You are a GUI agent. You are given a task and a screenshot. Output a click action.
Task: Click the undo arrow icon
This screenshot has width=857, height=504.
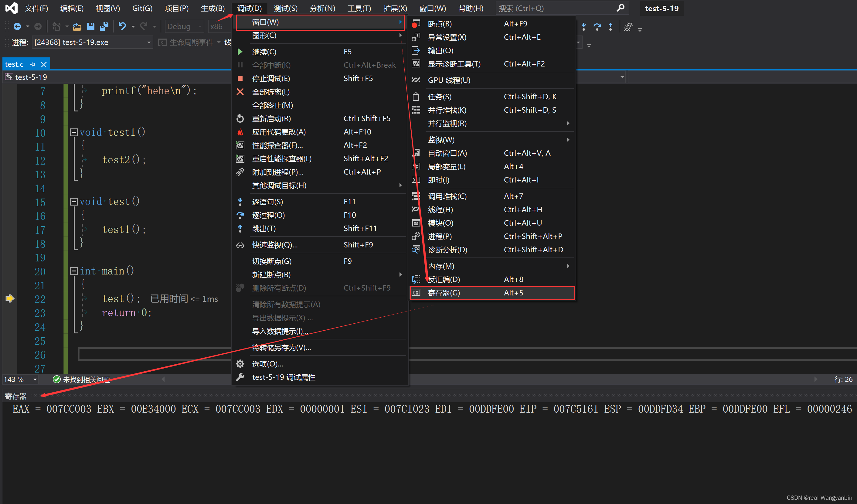[122, 26]
